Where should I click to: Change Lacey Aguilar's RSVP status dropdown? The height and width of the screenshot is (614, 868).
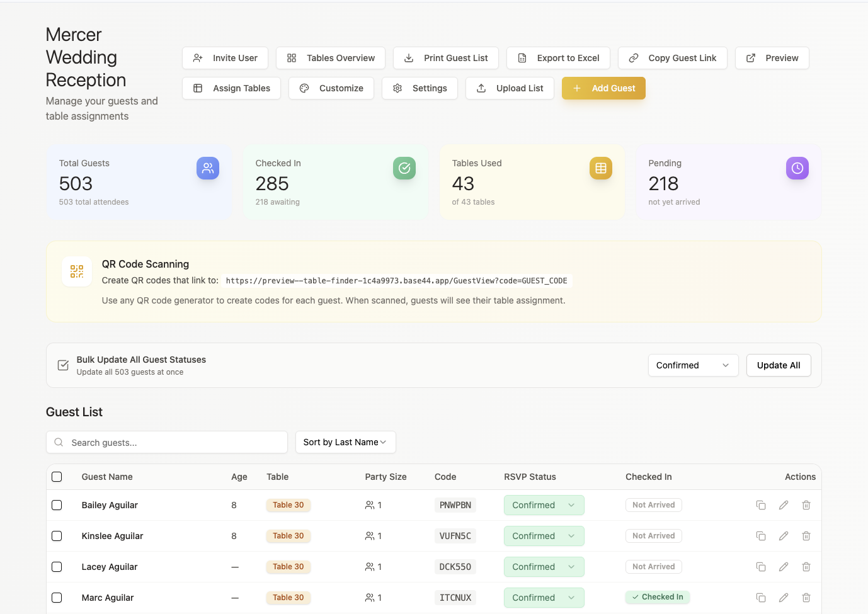(544, 567)
